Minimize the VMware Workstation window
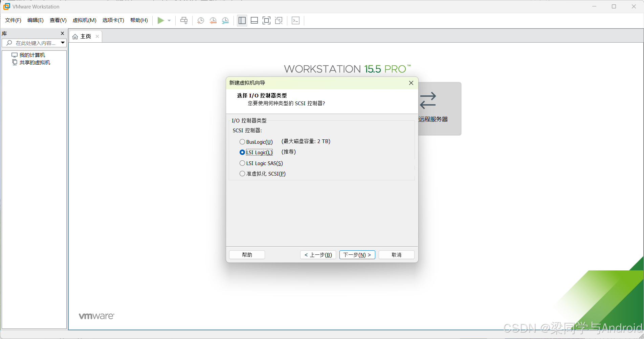Viewport: 644px width, 339px height. coord(594,6)
